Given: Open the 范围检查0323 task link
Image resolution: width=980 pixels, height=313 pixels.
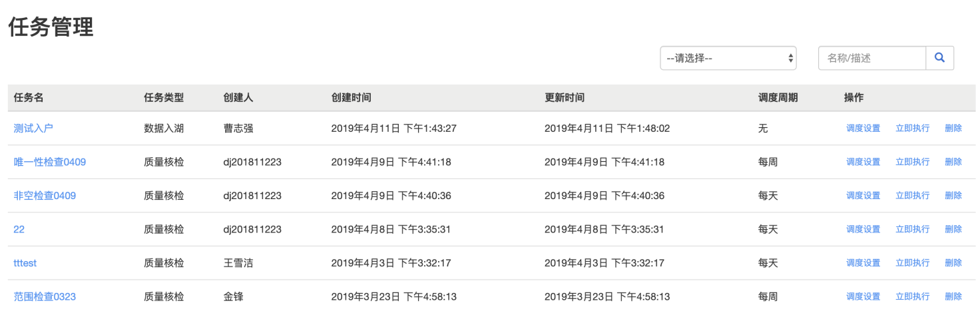Looking at the screenshot, I should pyautogui.click(x=45, y=296).
